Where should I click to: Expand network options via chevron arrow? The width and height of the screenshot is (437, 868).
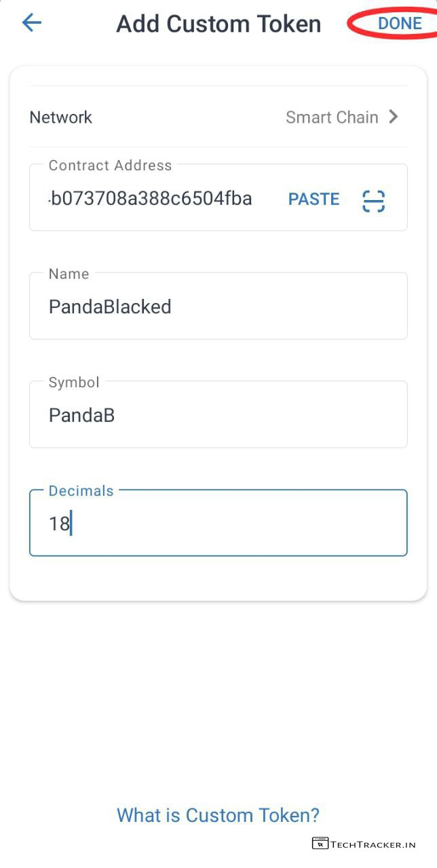(394, 117)
